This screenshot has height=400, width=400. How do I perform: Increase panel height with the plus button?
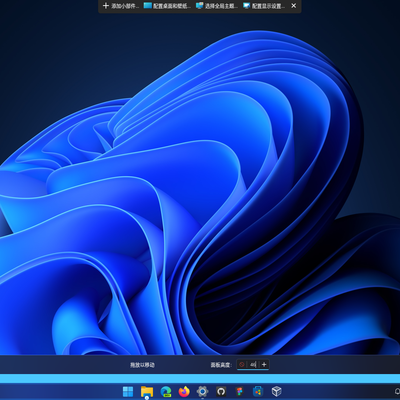[x=264, y=365]
